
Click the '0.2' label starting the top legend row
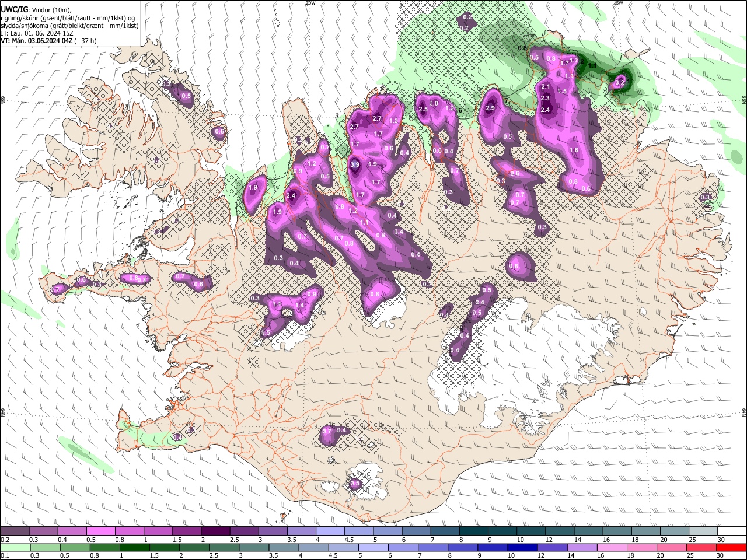click(4, 540)
